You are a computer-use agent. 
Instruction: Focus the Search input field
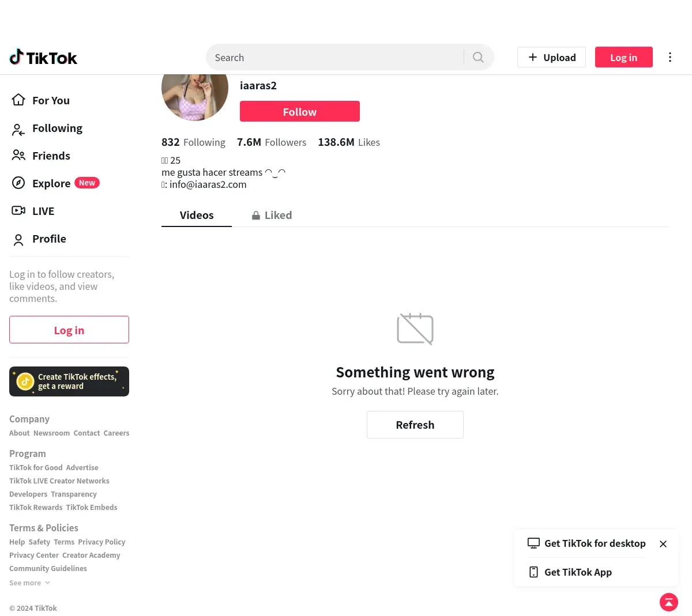[334, 57]
